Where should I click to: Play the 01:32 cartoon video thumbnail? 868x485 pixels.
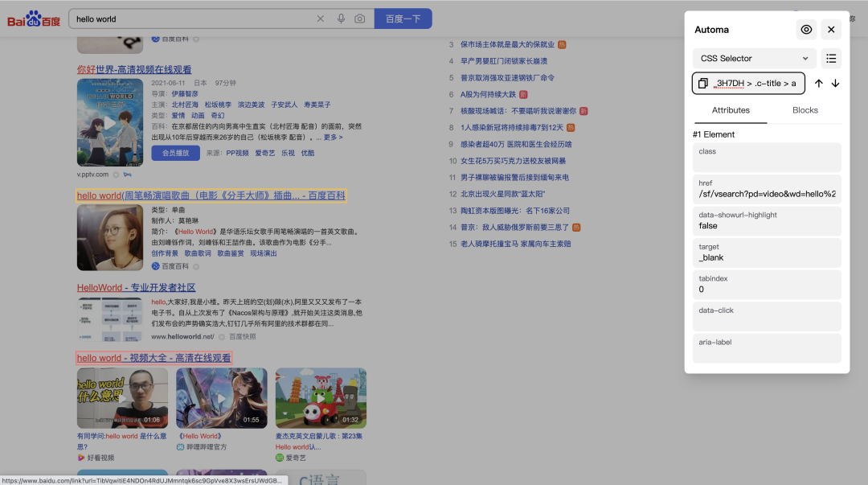(321, 398)
